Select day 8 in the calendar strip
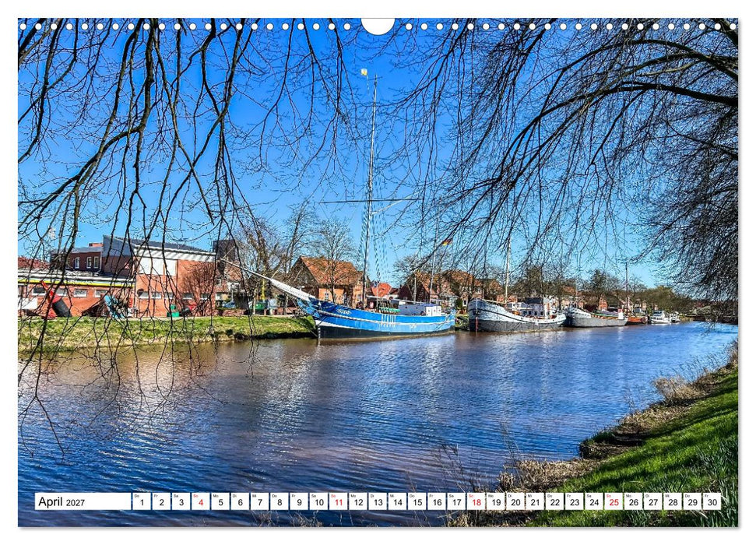Image resolution: width=756 pixels, height=545 pixels. pos(280,501)
